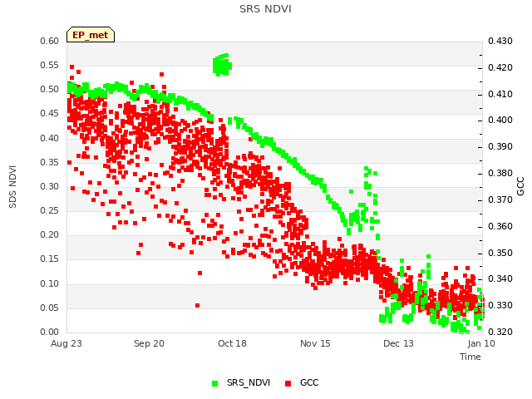
Task: Click the 0.00 left axis value
Action: (50, 332)
